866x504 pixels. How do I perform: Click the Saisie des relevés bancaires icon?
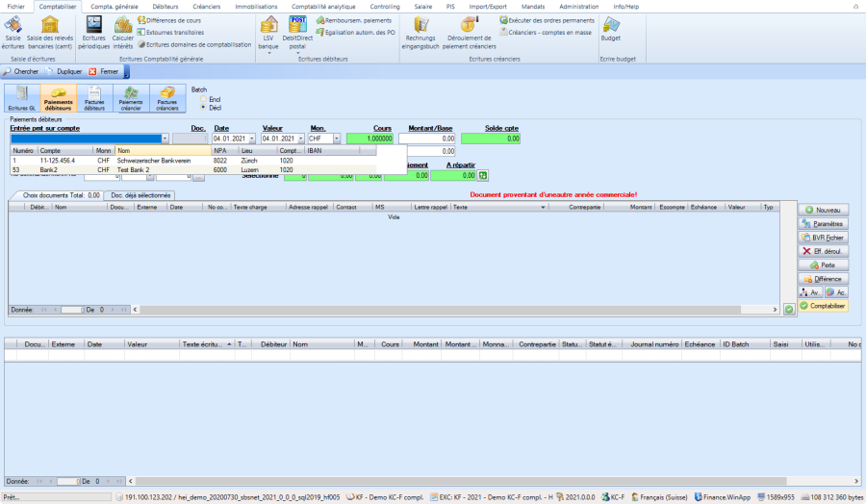point(51,29)
